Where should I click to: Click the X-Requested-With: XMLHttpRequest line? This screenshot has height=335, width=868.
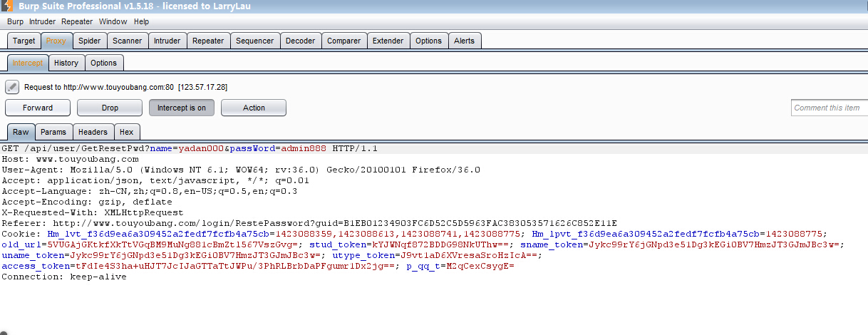coord(93,212)
